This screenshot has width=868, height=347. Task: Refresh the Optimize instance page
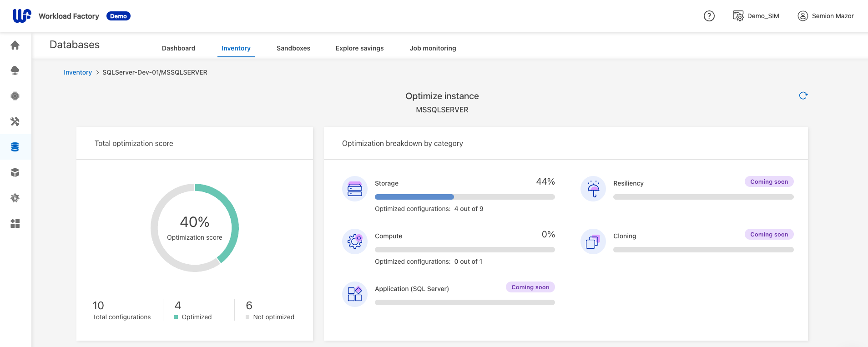coord(803,96)
